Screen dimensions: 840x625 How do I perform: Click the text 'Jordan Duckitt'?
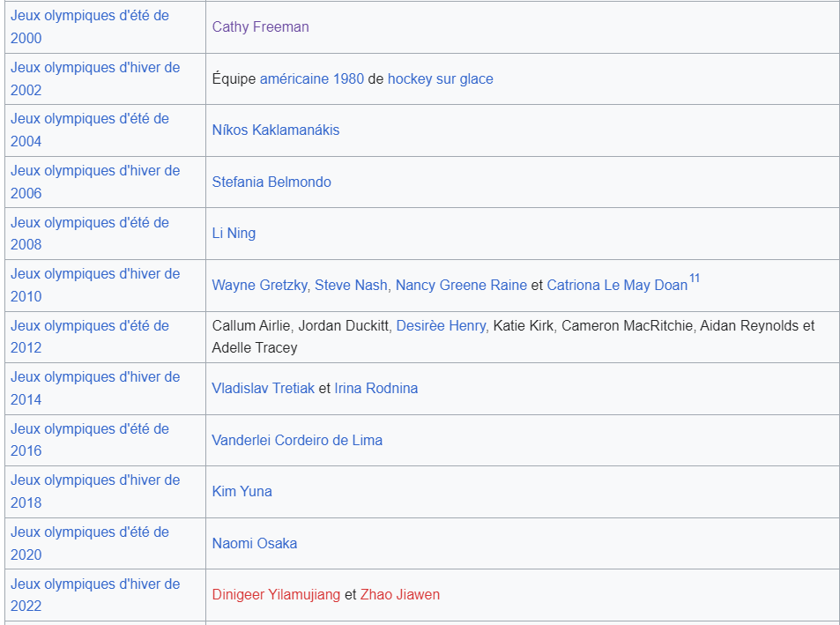(x=344, y=325)
